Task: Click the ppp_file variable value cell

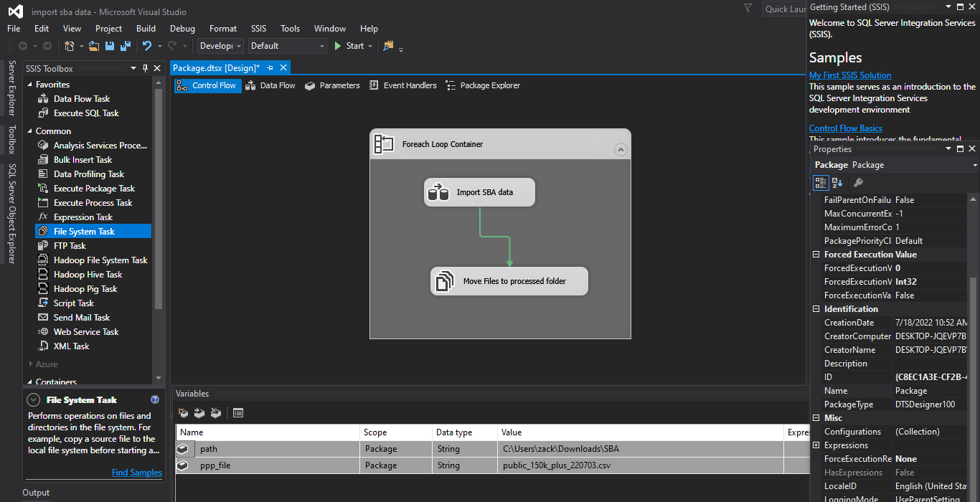Action: click(641, 465)
